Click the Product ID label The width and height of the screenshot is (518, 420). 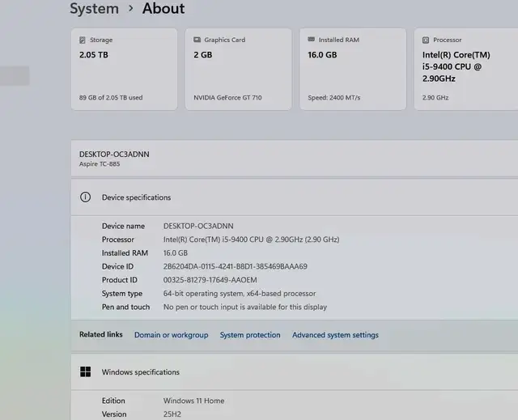point(119,280)
